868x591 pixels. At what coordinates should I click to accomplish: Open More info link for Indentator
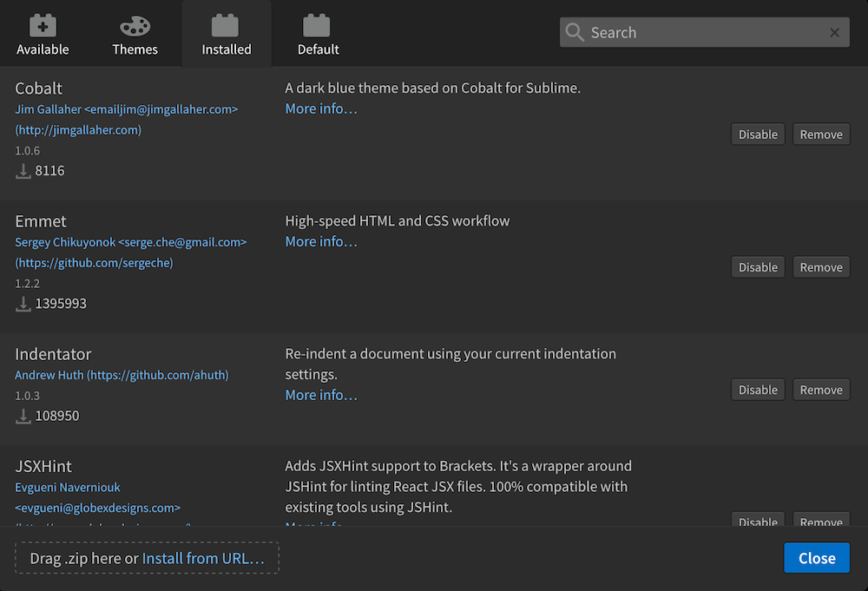click(x=321, y=395)
